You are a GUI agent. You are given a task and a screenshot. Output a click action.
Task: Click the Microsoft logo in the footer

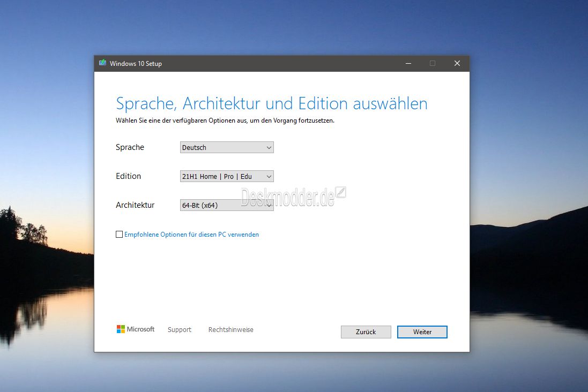tap(136, 329)
